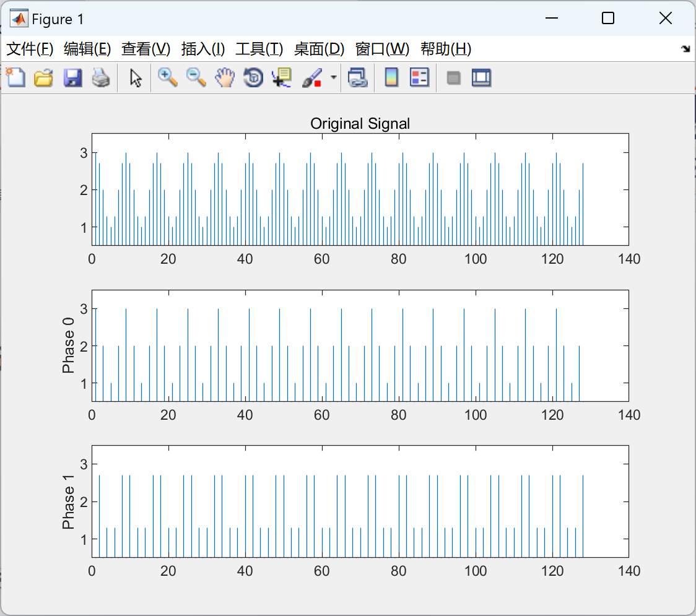The height and width of the screenshot is (616, 696).
Task: Click the Show Plot Tools icon
Action: pyautogui.click(x=482, y=77)
